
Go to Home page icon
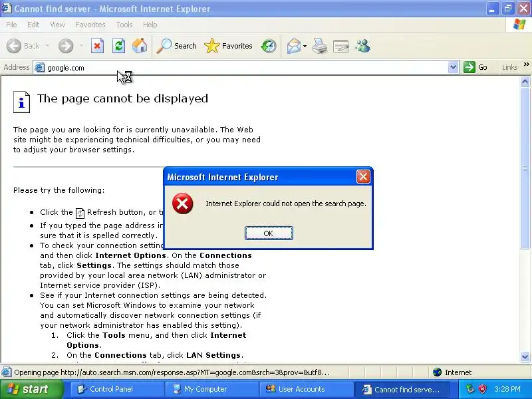tap(140, 46)
